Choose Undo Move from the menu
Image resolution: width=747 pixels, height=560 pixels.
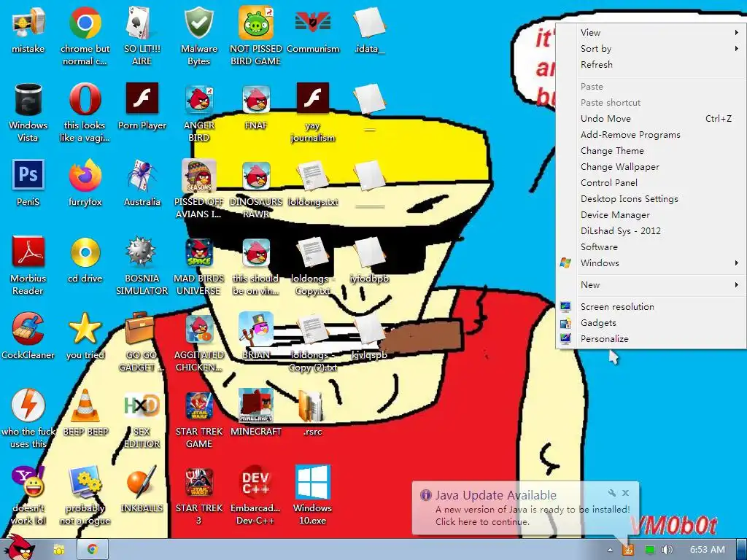pyautogui.click(x=651, y=119)
